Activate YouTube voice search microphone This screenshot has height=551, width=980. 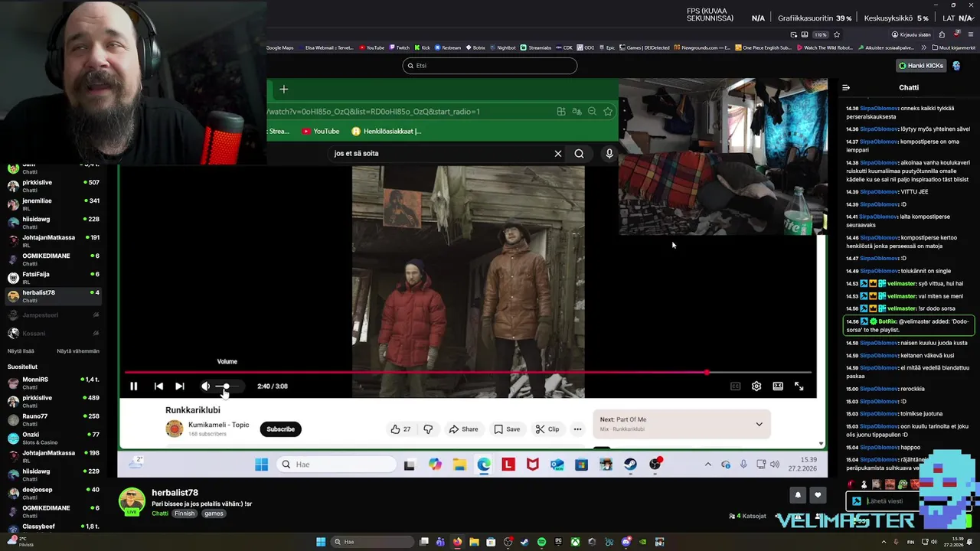coord(609,154)
